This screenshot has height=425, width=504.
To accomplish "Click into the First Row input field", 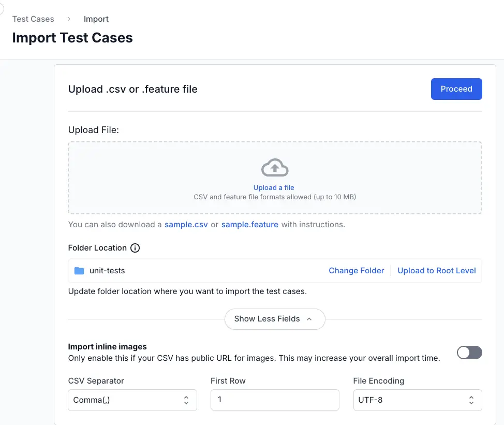I will pyautogui.click(x=275, y=400).
